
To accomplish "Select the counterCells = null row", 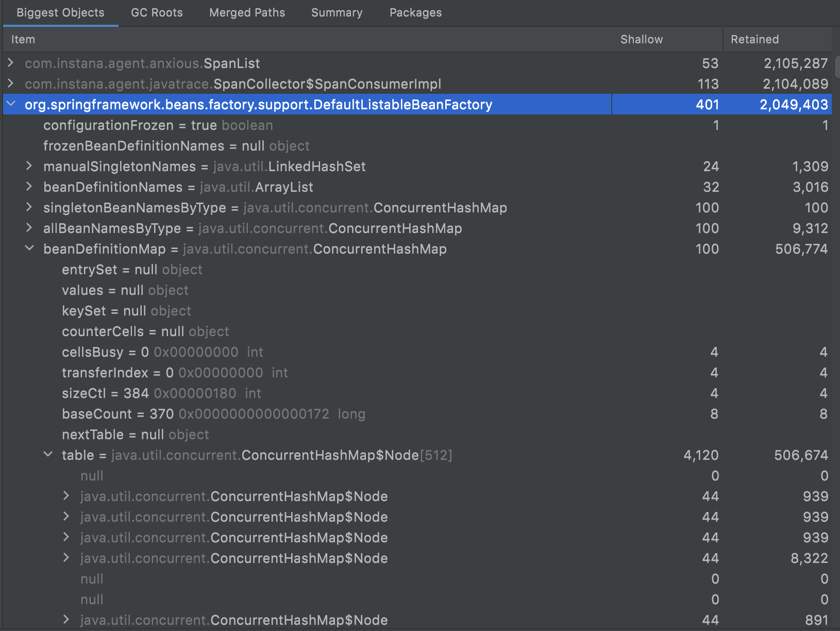I will 417,331.
